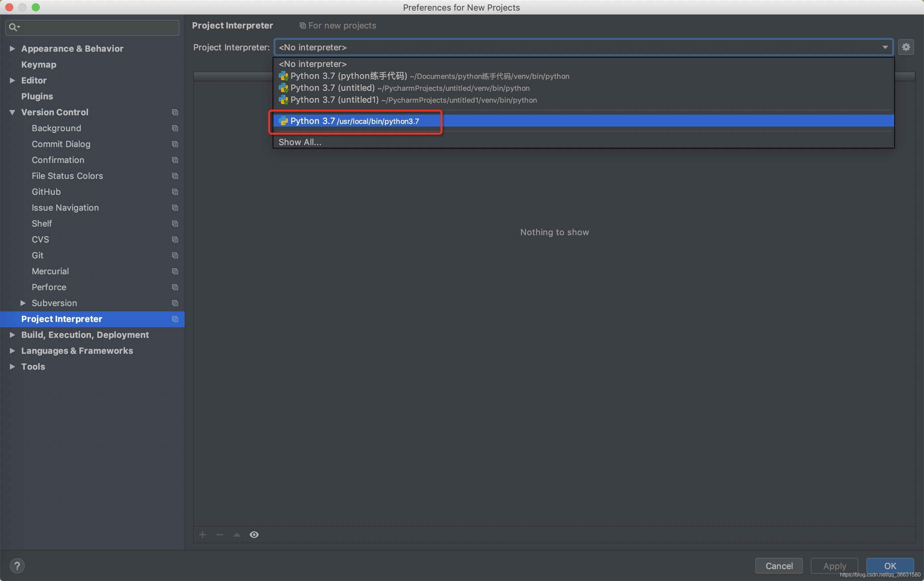Click the add package plus icon
The height and width of the screenshot is (581, 924).
(203, 535)
